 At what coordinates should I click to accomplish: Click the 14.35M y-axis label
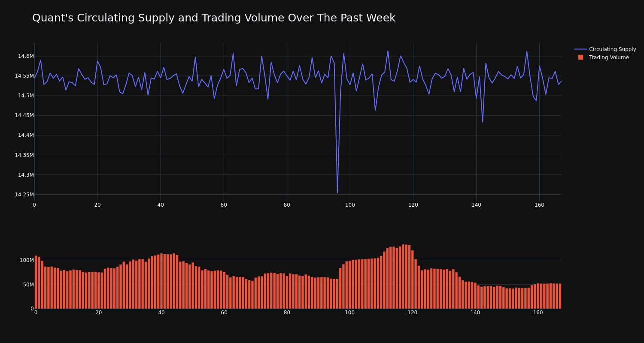tap(24, 155)
